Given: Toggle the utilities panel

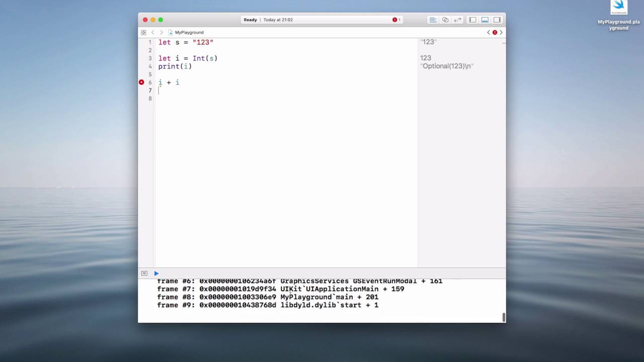Looking at the screenshot, I should pyautogui.click(x=497, y=20).
